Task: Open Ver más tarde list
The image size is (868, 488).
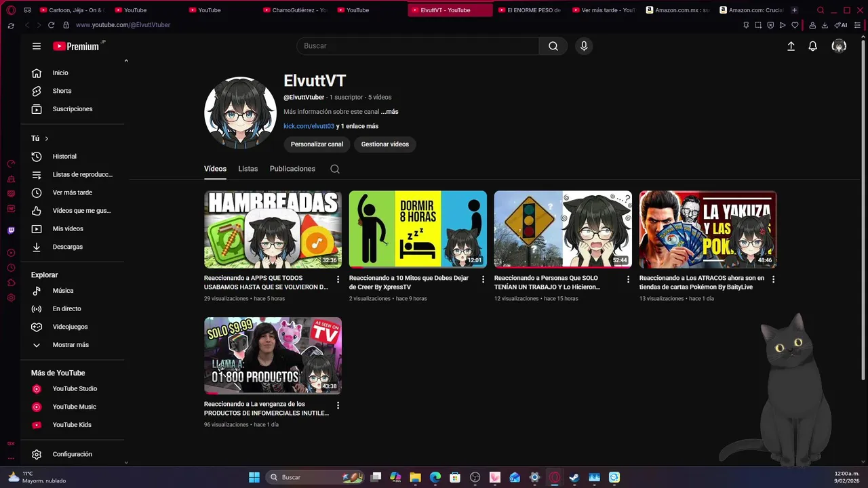Action: pos(72,192)
